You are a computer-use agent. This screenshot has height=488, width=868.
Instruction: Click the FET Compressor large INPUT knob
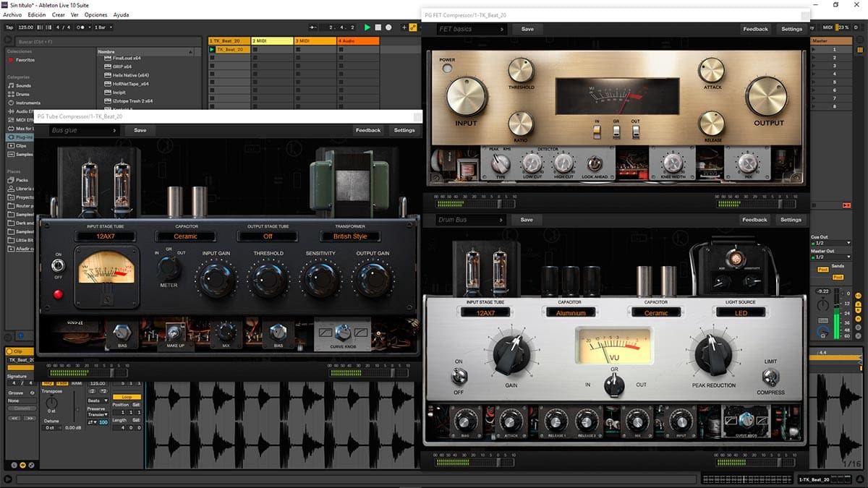click(467, 96)
